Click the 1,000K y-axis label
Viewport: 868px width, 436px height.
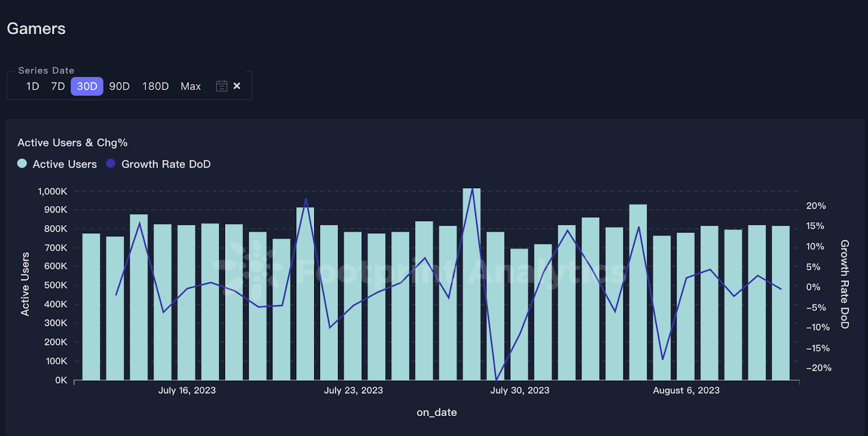click(x=53, y=191)
